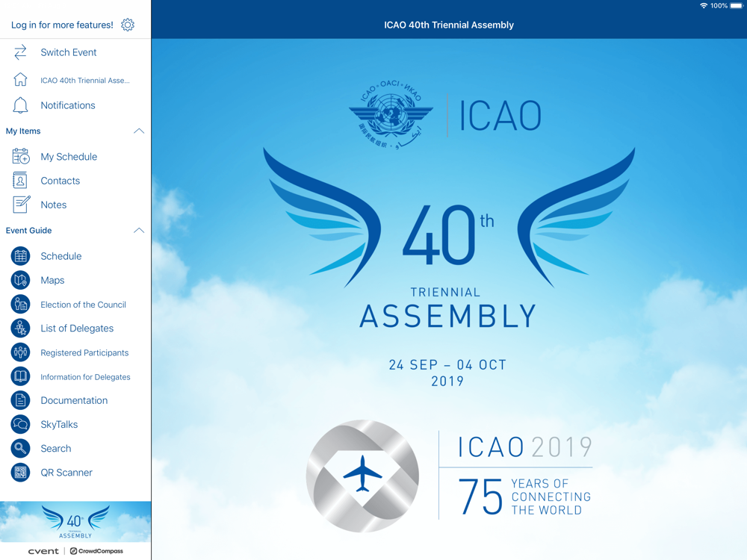
Task: Tap the ICAO emblem logo in main banner
Action: [391, 115]
